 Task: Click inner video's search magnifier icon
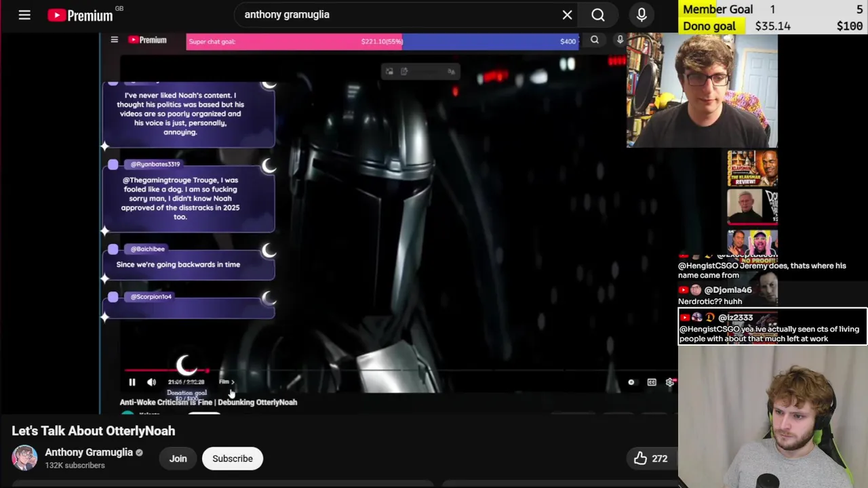(x=595, y=40)
